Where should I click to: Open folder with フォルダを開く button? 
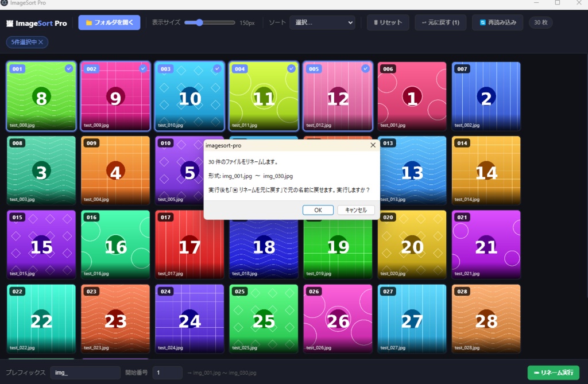tap(109, 22)
